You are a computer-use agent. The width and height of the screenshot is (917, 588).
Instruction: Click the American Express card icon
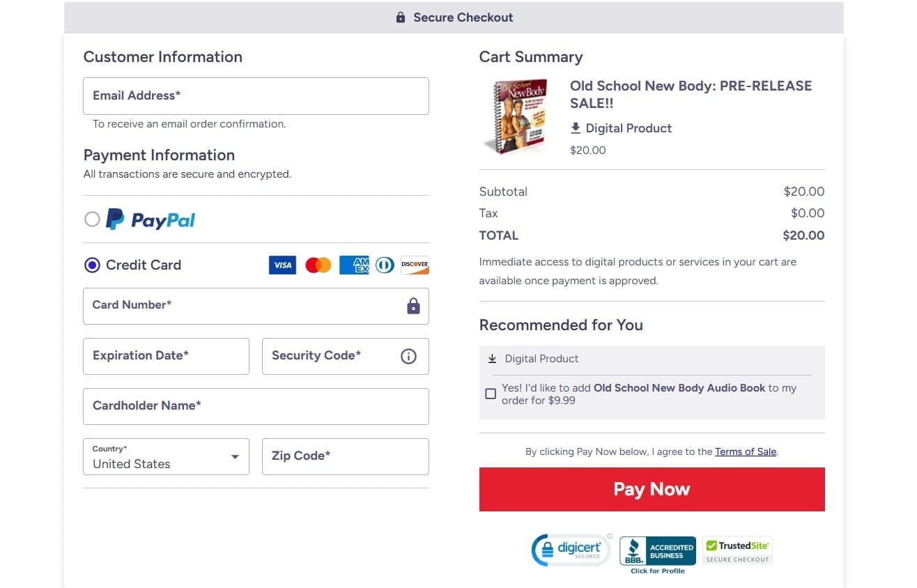tap(354, 265)
